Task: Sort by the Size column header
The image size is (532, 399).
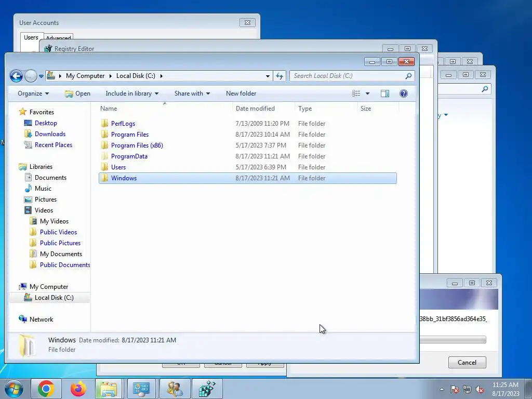Action: [378, 109]
